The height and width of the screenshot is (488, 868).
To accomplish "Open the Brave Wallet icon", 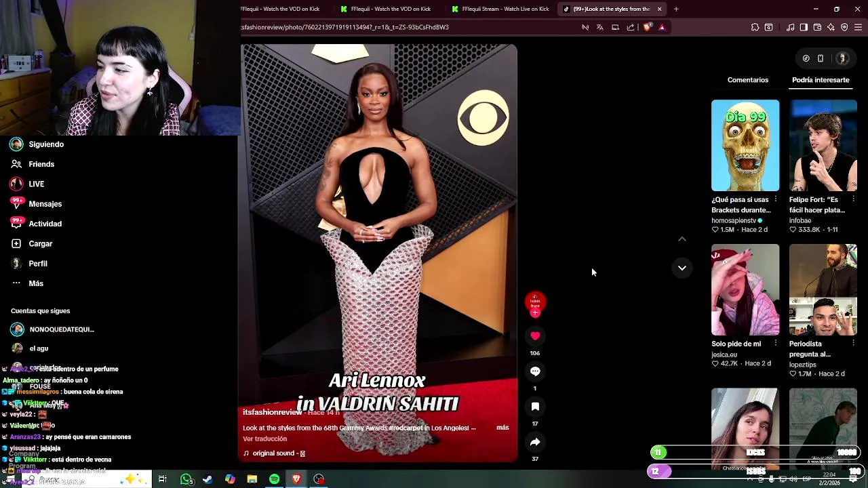I will point(817,27).
